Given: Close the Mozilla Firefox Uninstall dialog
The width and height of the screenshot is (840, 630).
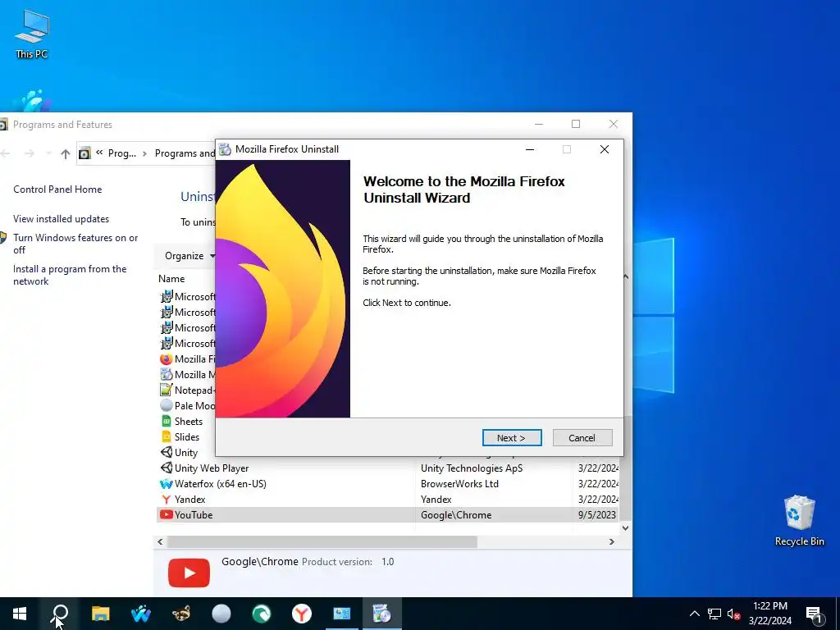Looking at the screenshot, I should point(605,149).
